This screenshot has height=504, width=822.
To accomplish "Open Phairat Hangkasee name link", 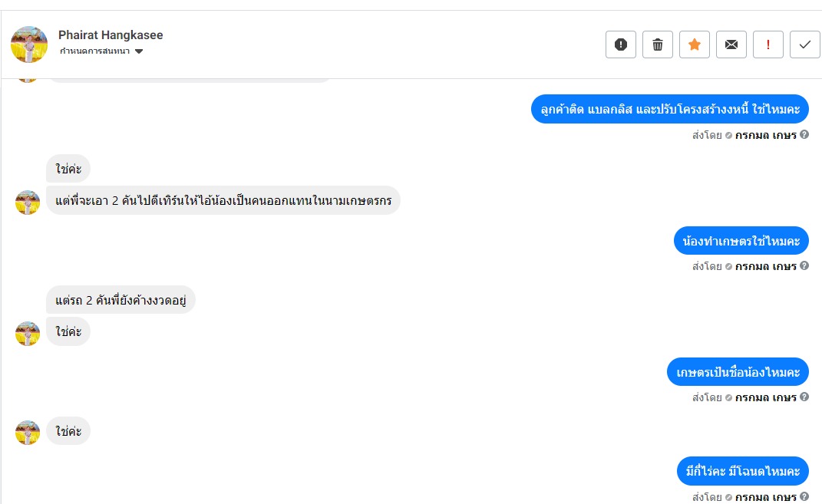I will 111,35.
